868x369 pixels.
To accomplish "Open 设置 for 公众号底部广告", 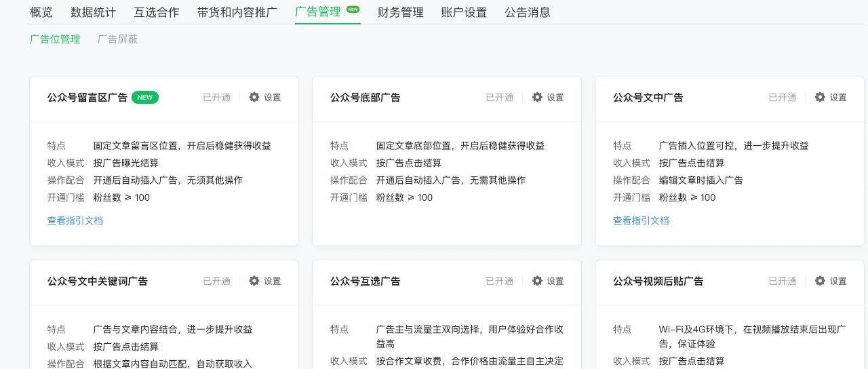I will 555,98.
